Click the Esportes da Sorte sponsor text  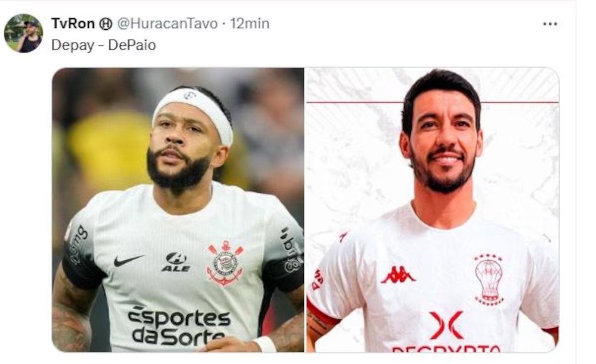click(x=178, y=325)
